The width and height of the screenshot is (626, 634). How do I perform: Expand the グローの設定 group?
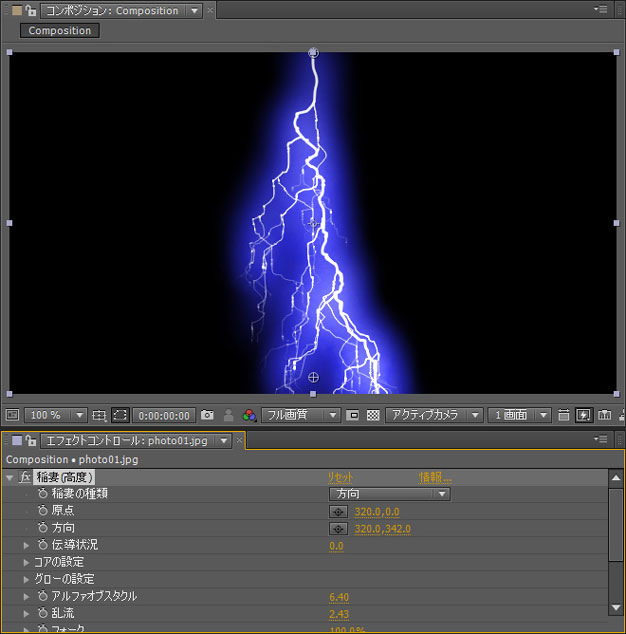(26, 579)
